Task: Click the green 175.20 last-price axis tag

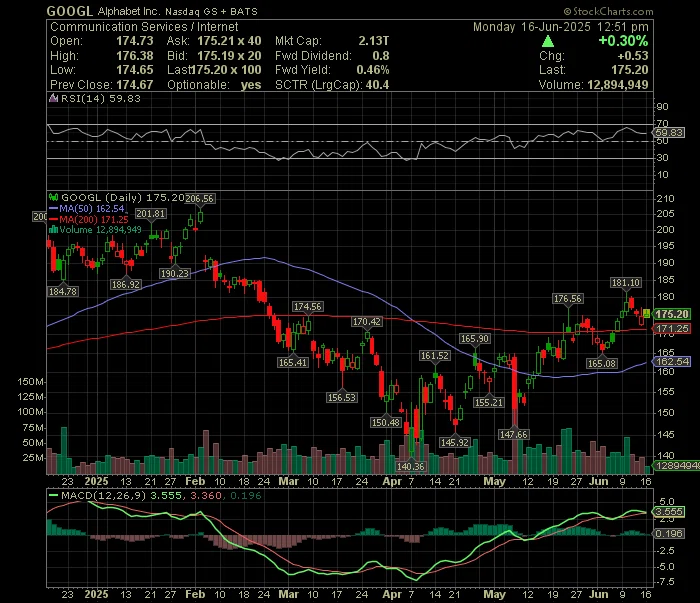Action: click(x=672, y=314)
